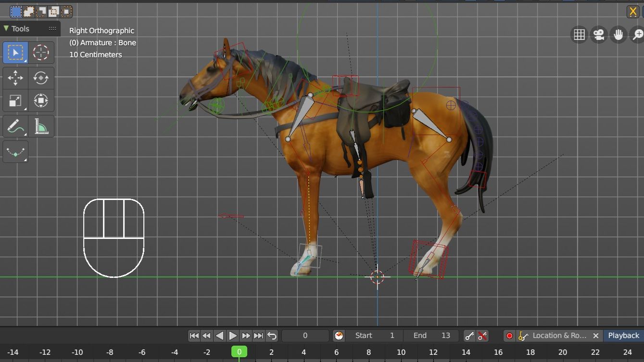Open the Playback dropdown menu
Screen dimensions: 644x362
tap(623, 336)
